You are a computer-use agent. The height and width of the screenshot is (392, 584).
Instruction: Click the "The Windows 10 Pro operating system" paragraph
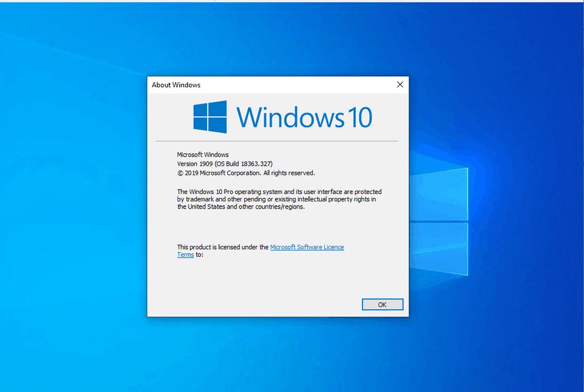tap(279, 199)
